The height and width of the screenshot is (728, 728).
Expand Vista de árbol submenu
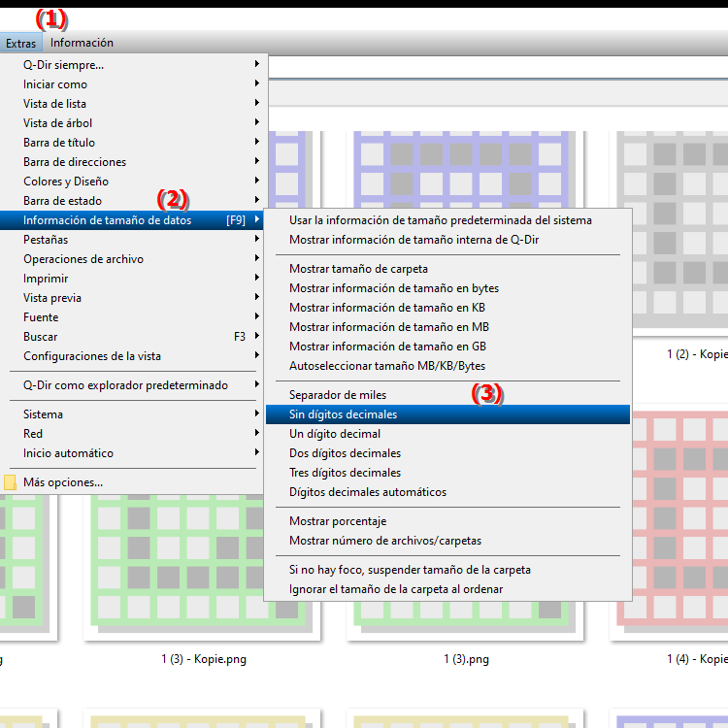[133, 123]
